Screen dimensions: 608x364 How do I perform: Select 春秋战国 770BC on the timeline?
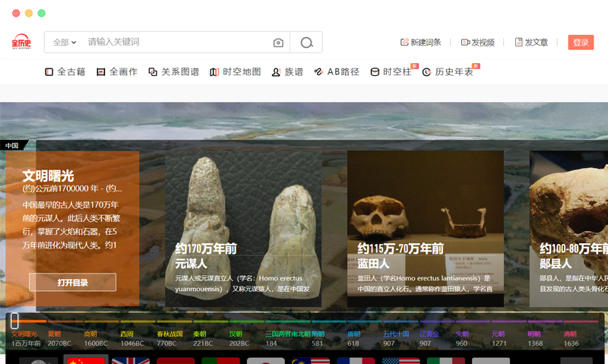pos(169,338)
